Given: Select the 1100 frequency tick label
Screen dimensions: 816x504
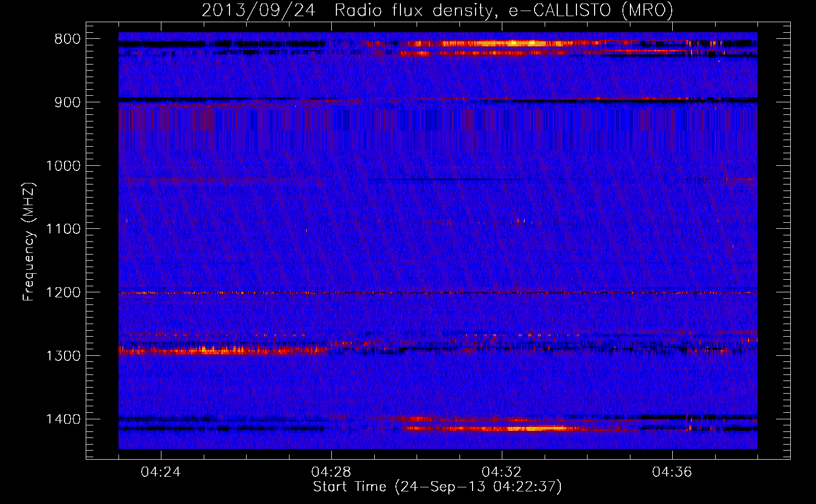Looking at the screenshot, I should click(x=63, y=229).
